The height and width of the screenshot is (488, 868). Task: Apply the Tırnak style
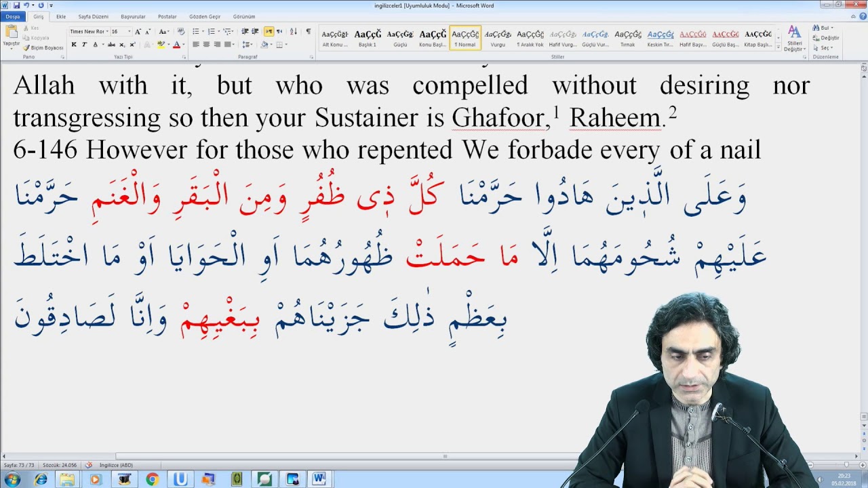click(628, 38)
